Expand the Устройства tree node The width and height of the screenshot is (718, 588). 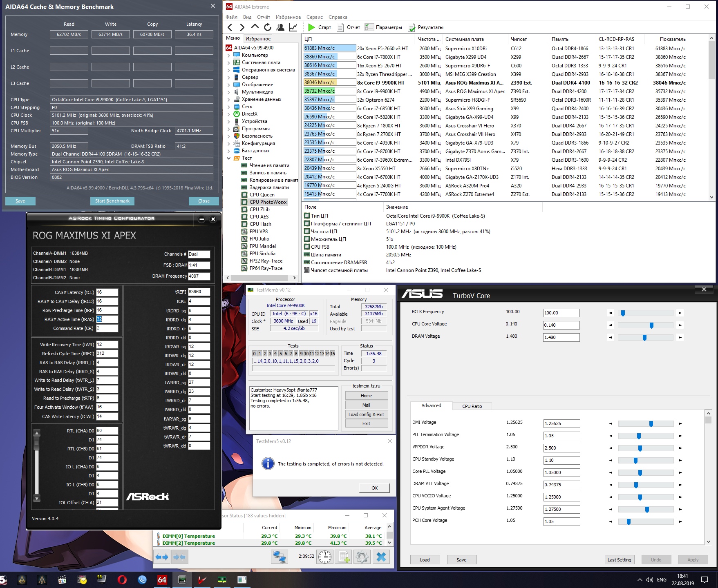point(229,121)
